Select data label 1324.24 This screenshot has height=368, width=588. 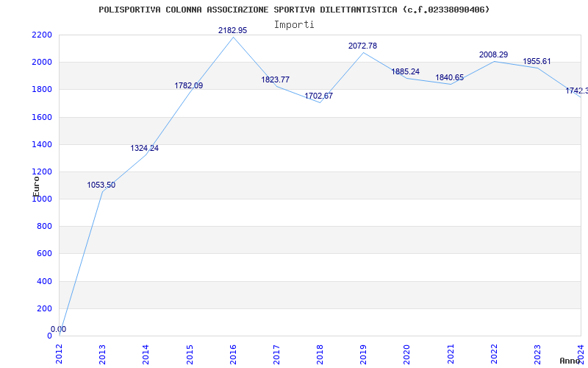click(144, 149)
